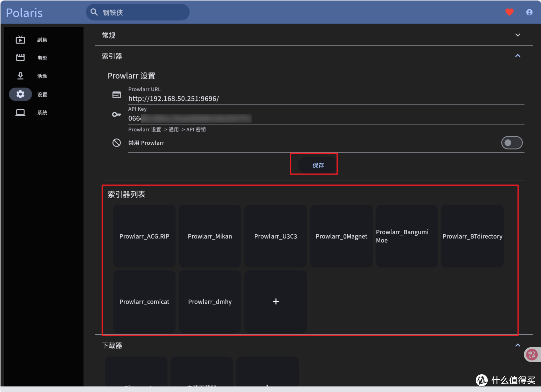Go to 系统 menu label

pos(42,113)
